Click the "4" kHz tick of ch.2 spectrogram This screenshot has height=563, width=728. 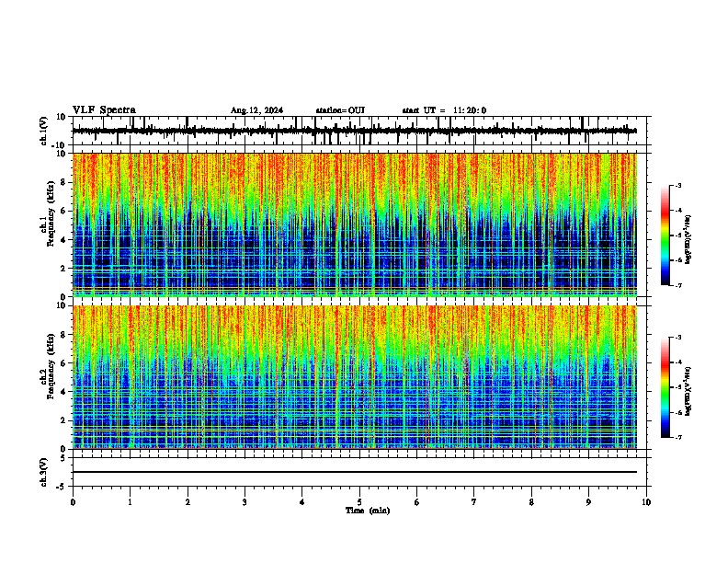[64, 392]
